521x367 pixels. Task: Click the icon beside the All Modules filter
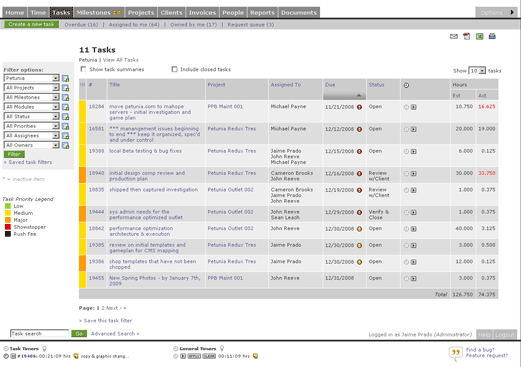pyautogui.click(x=65, y=107)
